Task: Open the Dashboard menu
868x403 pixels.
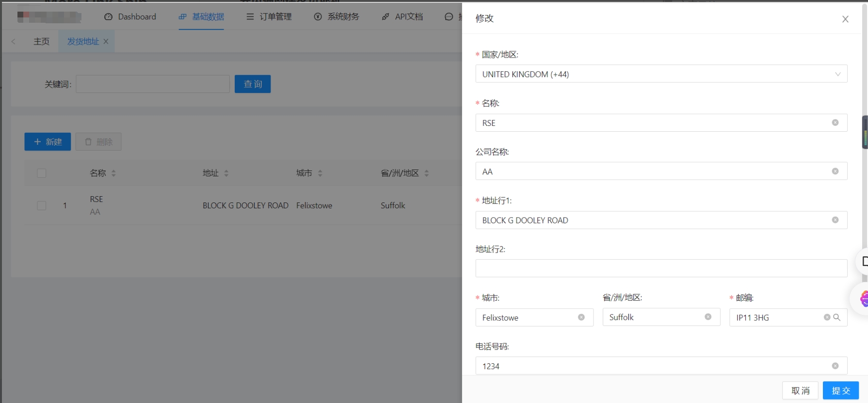Action: click(130, 16)
